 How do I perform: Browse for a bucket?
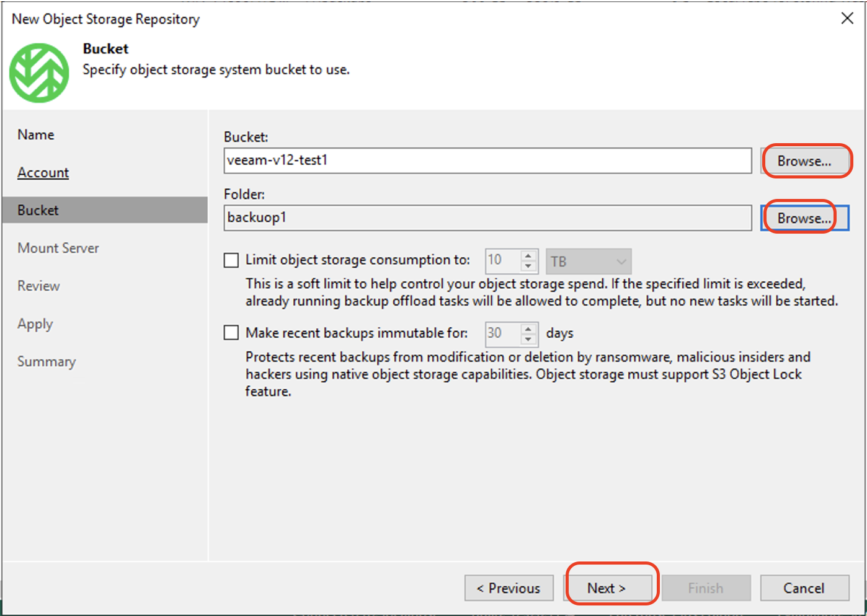coord(804,161)
